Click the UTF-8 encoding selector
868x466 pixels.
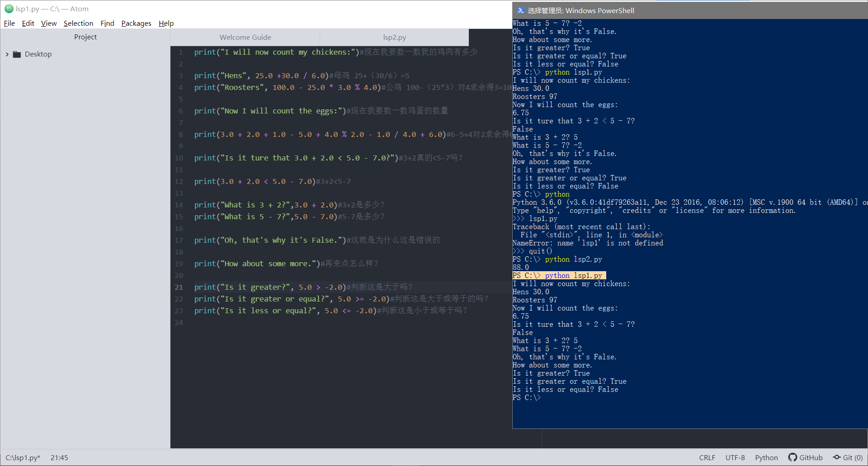pyautogui.click(x=735, y=457)
